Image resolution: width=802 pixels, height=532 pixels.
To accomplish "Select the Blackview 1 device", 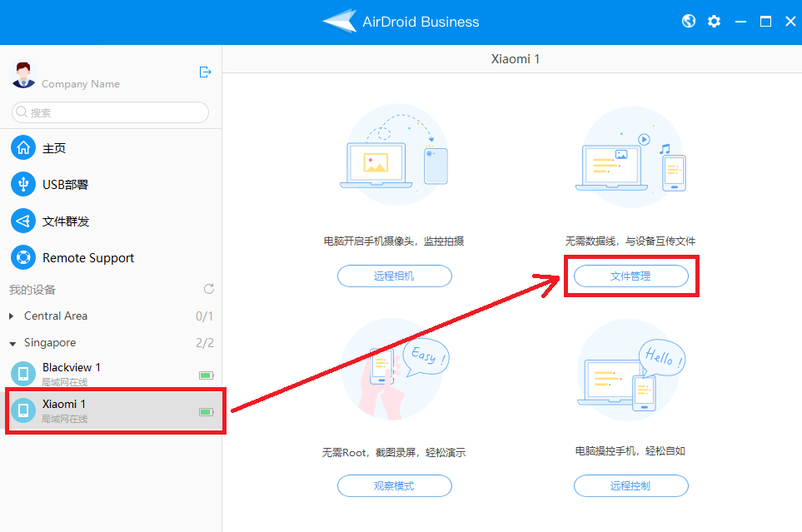I will [x=111, y=374].
